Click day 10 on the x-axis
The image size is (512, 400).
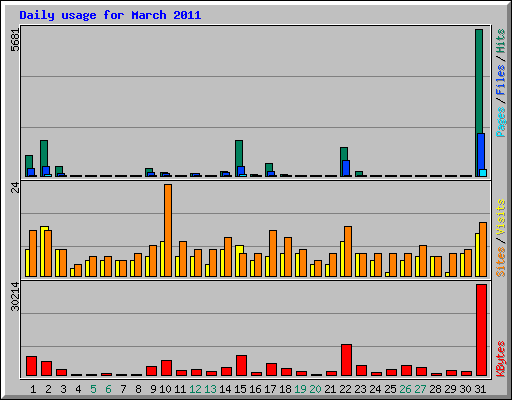click(x=165, y=389)
